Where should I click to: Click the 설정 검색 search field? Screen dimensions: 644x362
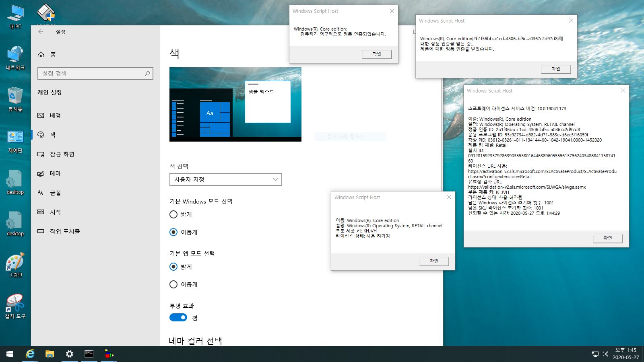click(x=95, y=74)
